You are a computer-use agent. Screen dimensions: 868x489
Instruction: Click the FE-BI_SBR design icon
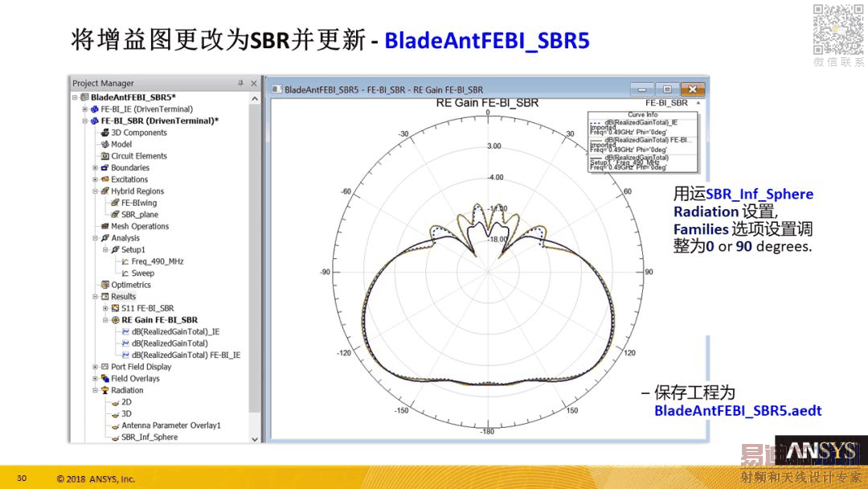pos(95,121)
